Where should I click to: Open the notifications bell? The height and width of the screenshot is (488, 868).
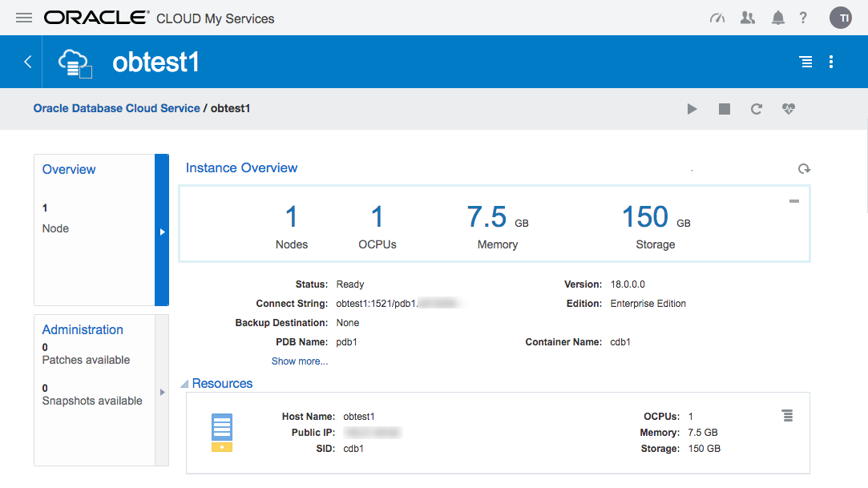pos(777,18)
